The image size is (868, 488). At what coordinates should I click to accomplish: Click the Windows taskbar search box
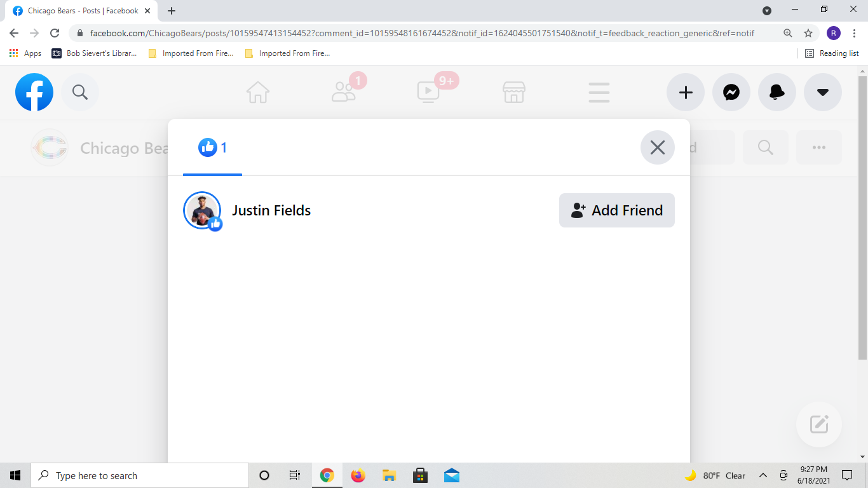[140, 475]
